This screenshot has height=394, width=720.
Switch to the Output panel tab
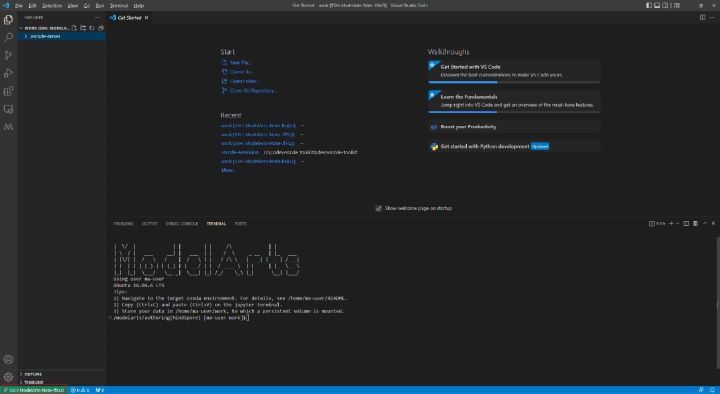(x=149, y=224)
